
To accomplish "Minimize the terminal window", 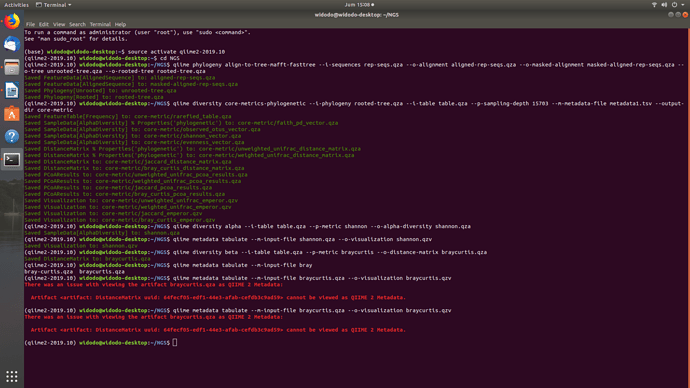I will point(671,15).
